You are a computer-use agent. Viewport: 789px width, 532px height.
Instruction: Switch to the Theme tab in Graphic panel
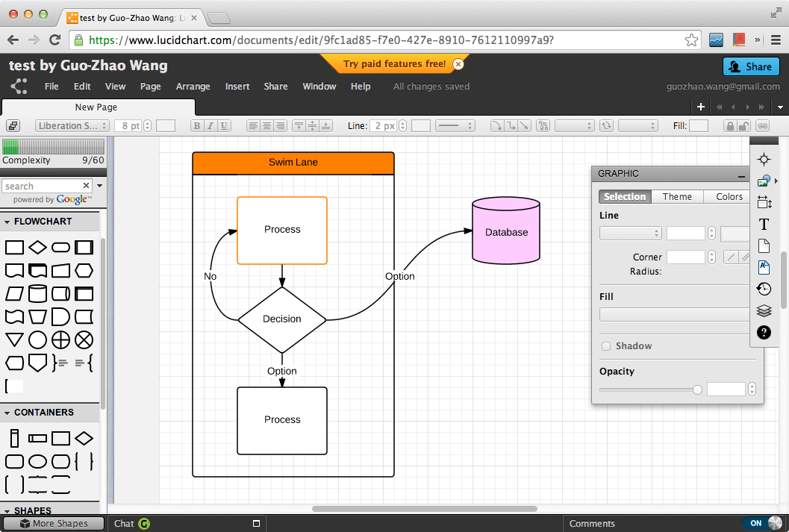676,196
